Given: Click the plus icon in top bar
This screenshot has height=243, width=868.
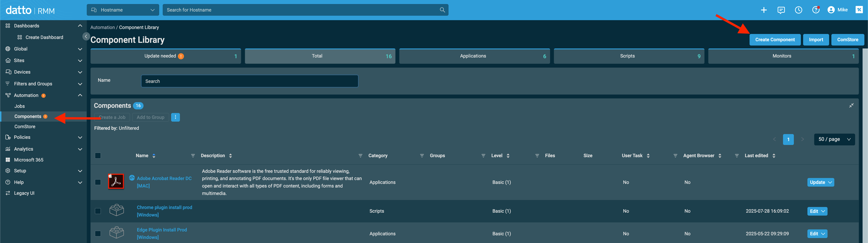Looking at the screenshot, I should (764, 10).
